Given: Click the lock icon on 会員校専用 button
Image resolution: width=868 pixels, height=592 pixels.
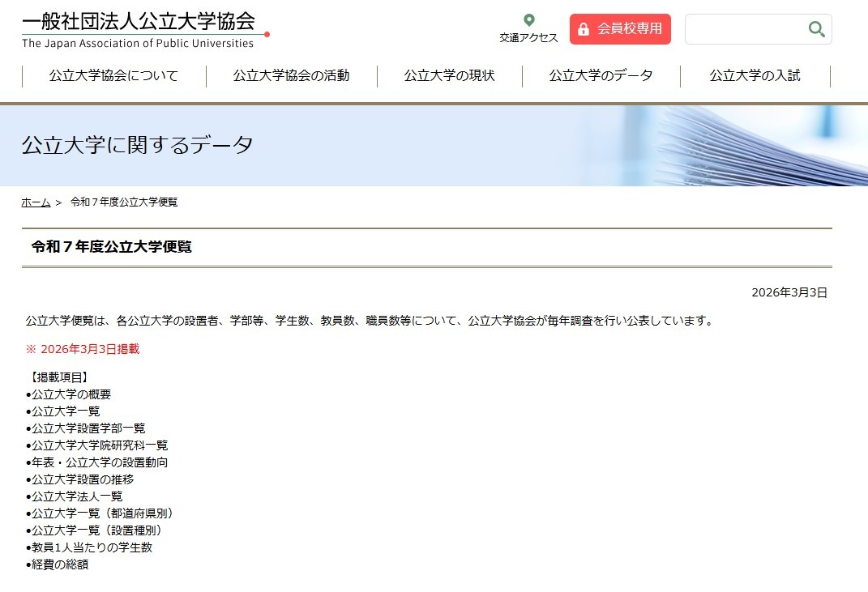Looking at the screenshot, I should click(x=584, y=28).
